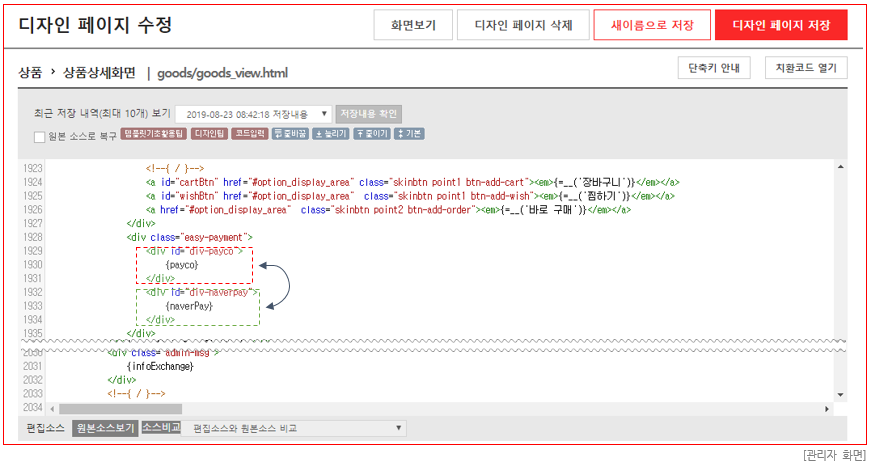Click the scroll-down arrow of the code editor
The image size is (871, 466).
(x=840, y=395)
